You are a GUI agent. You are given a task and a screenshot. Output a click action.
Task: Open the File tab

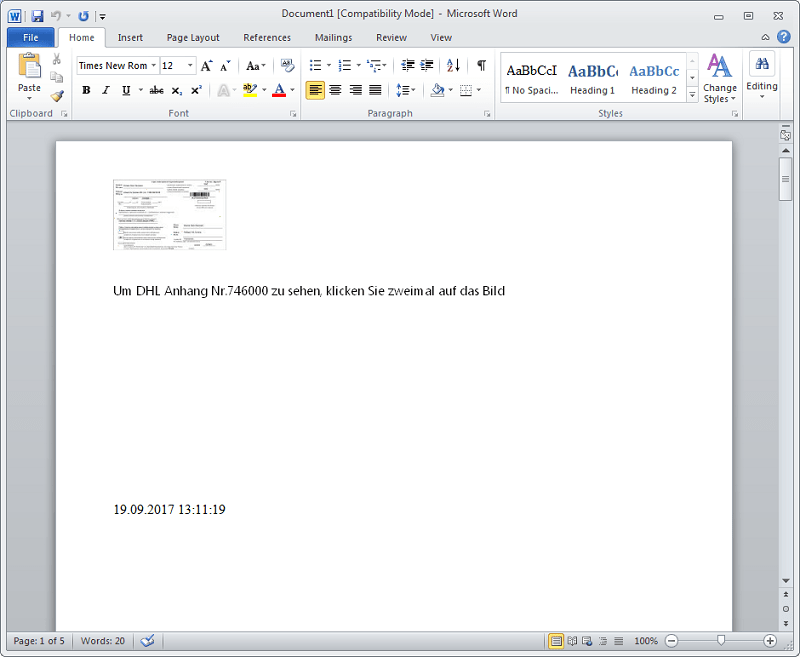pyautogui.click(x=31, y=38)
